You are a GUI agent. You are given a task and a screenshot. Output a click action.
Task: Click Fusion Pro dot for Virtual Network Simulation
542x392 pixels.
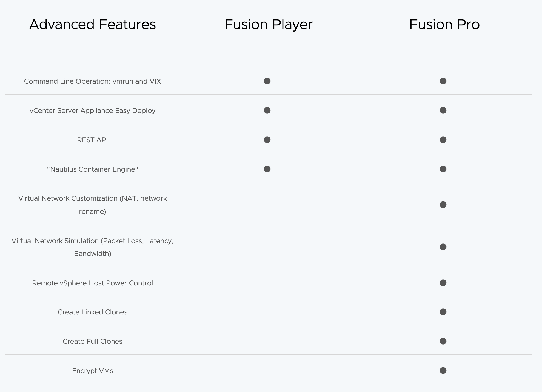click(443, 247)
